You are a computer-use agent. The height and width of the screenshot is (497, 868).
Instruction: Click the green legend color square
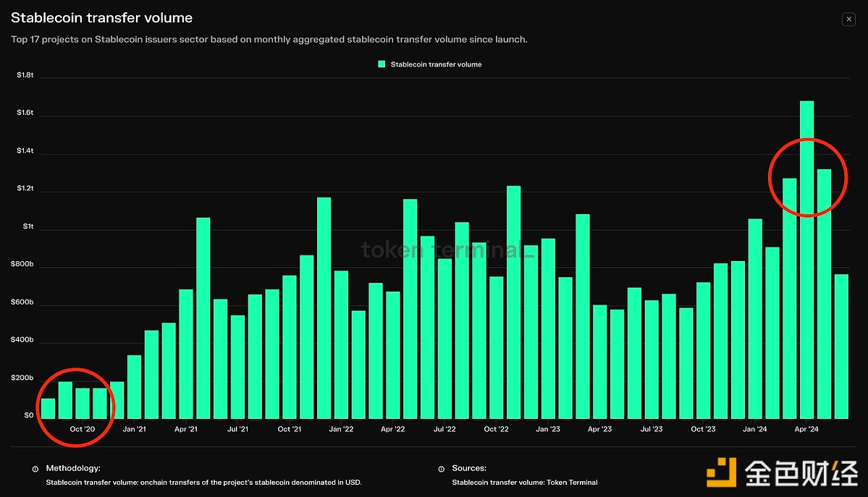coord(382,64)
